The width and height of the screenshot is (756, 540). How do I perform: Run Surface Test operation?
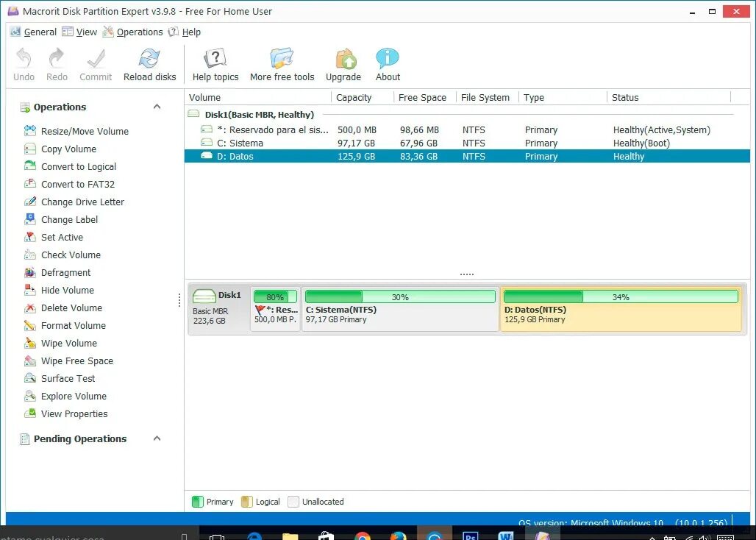[x=60, y=378]
